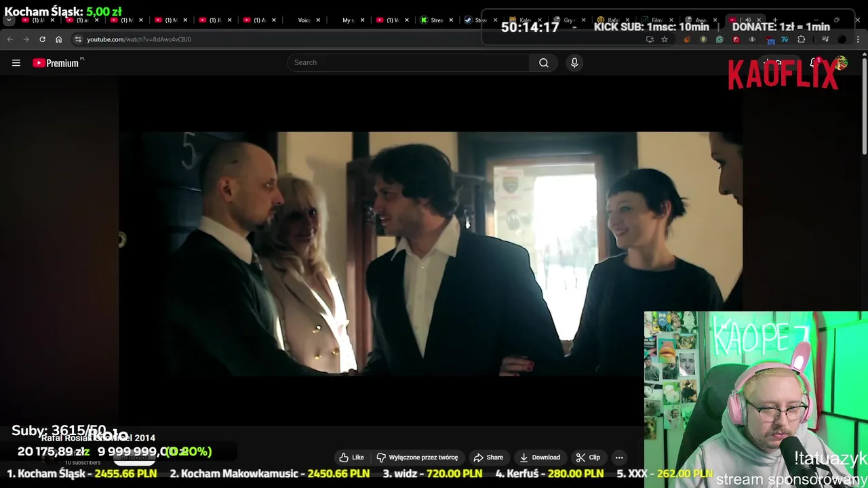Open Chrome three-dot menu
This screenshot has height=488, width=868.
click(x=858, y=39)
